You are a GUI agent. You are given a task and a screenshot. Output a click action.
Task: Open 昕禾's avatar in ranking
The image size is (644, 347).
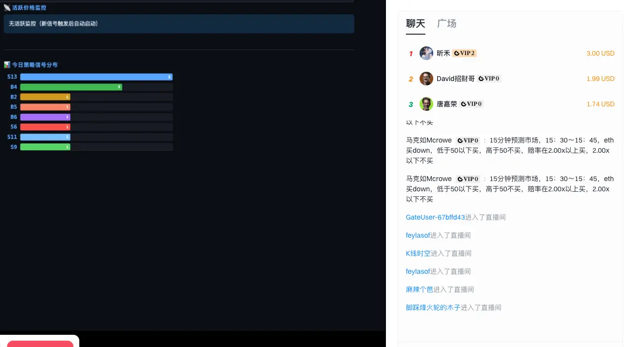[426, 53]
